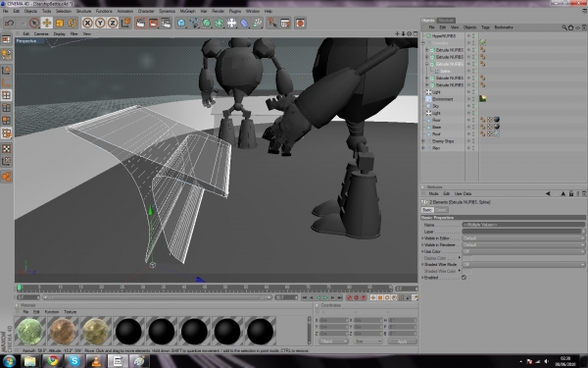Viewport: 588px width, 368px height.
Task: Click the green timeline frame marker
Action: point(19,288)
